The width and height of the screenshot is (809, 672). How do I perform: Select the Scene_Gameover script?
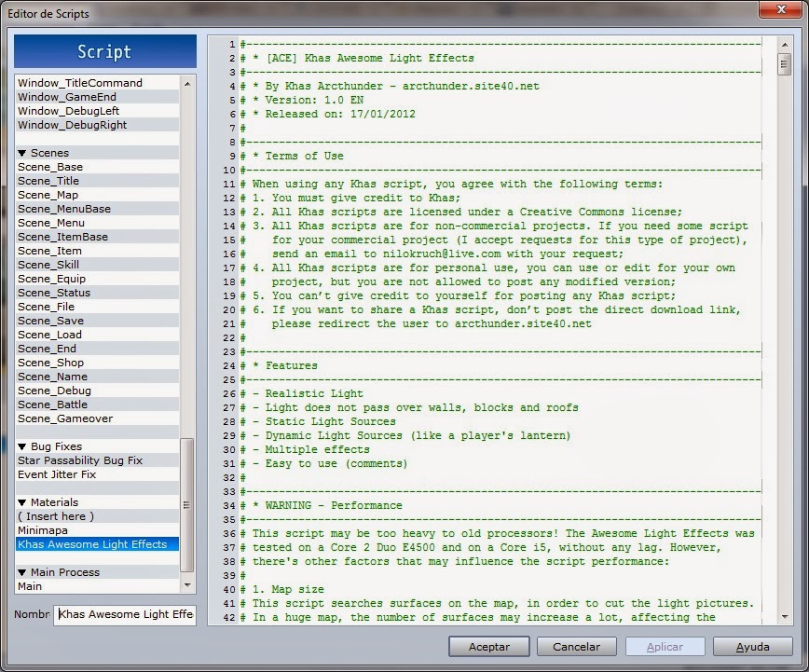pyautogui.click(x=70, y=418)
